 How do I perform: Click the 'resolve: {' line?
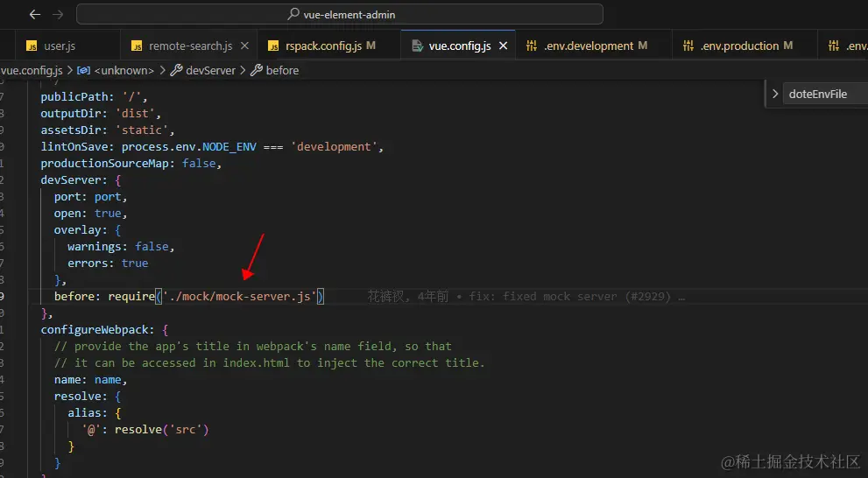pos(88,396)
